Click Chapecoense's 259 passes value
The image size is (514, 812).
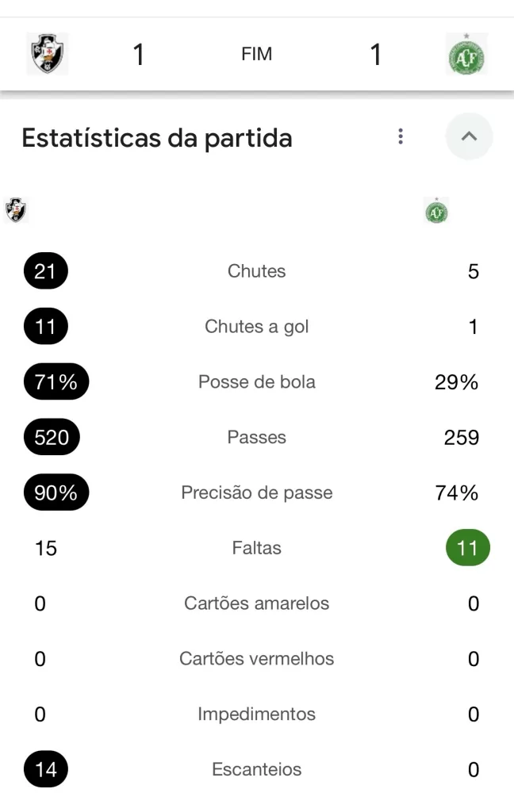click(461, 438)
